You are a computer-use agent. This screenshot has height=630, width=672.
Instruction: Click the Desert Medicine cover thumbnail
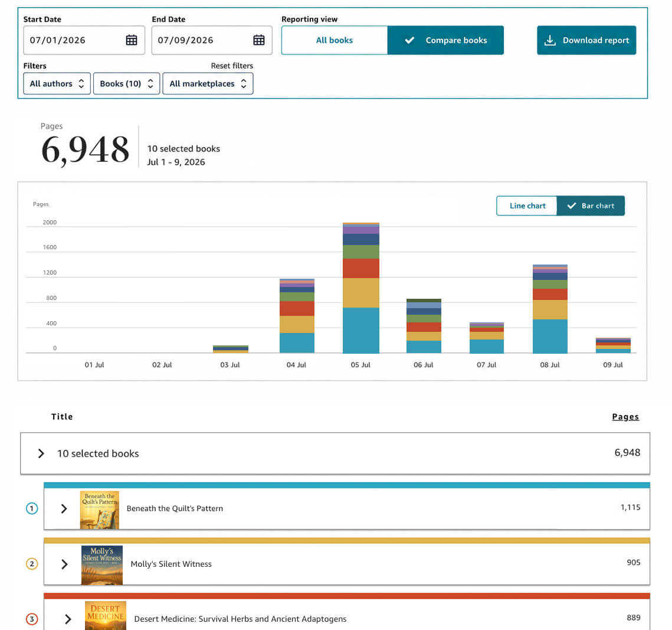(106, 615)
